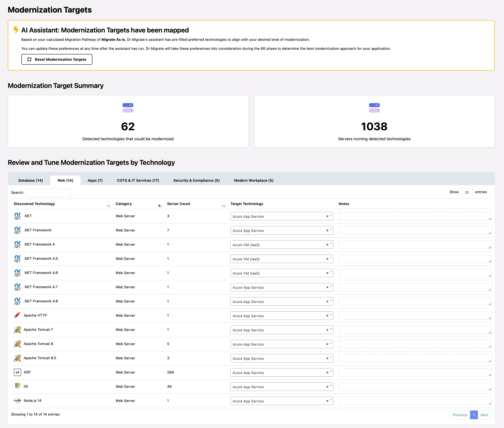Sort by Discovered Technology using its sort arrows
This screenshot has width=504, height=428.
point(109,206)
